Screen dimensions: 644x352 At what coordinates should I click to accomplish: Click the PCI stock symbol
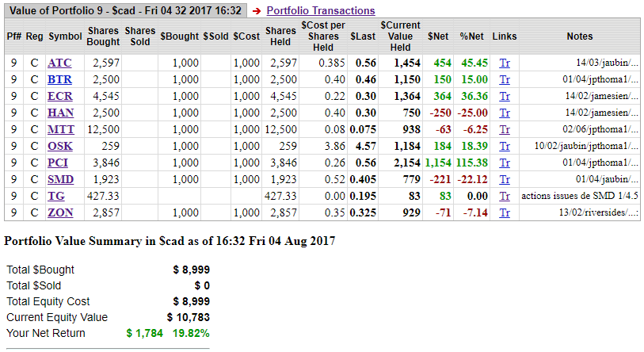point(59,163)
